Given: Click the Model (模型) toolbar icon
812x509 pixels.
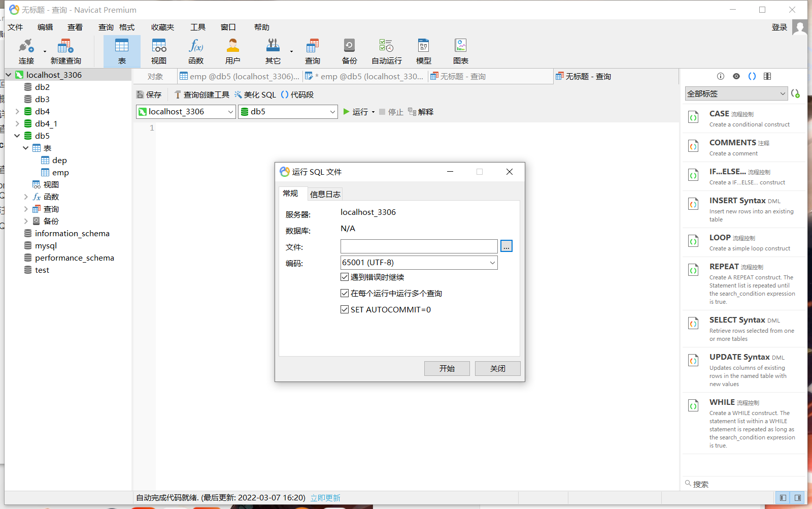Looking at the screenshot, I should [x=424, y=51].
